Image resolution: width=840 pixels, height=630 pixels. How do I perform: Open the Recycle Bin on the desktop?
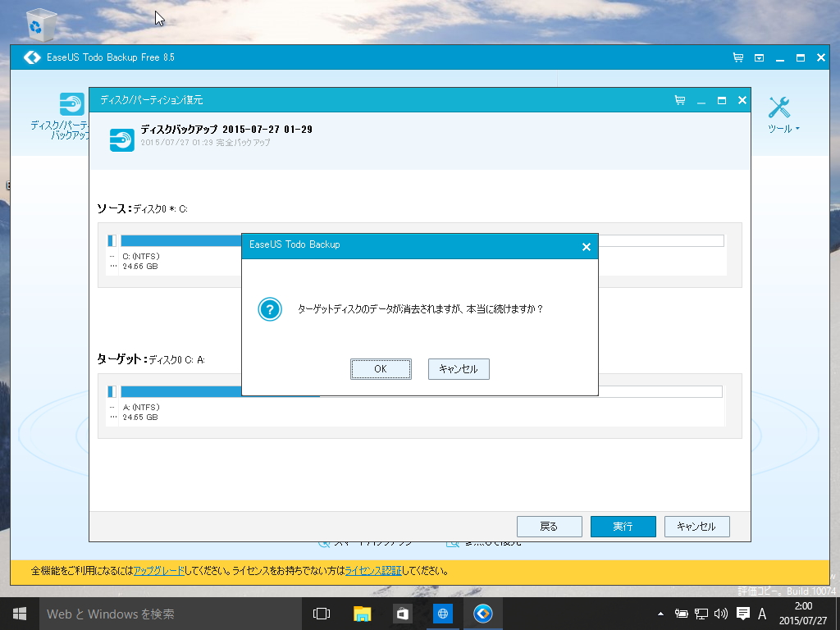point(40,24)
